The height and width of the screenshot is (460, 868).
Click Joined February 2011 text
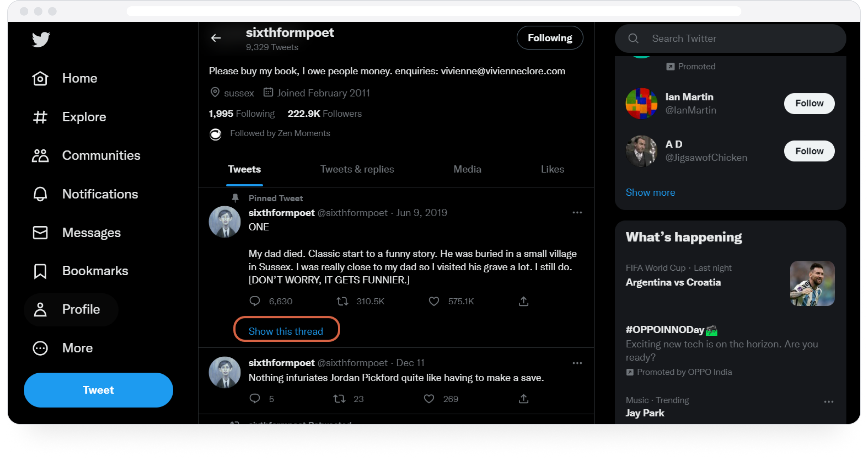click(x=323, y=93)
